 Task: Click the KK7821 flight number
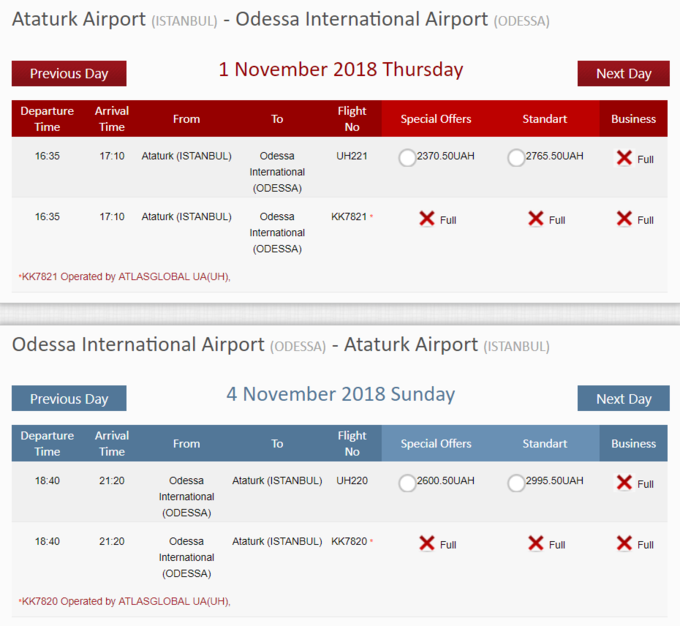349,216
